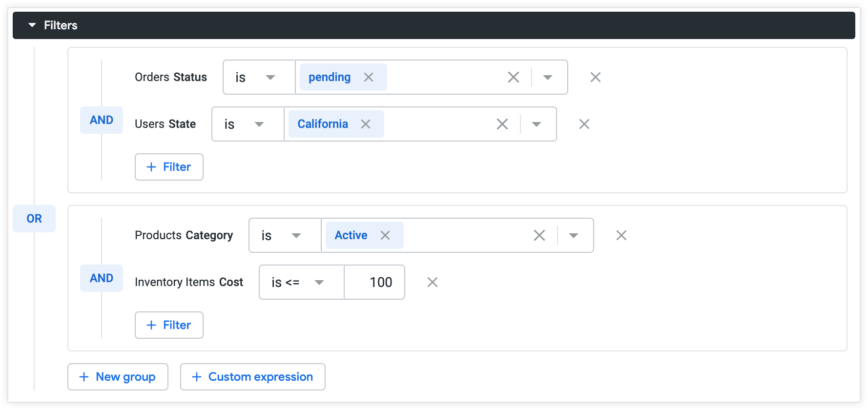Toggle the OR group operator

(34, 219)
